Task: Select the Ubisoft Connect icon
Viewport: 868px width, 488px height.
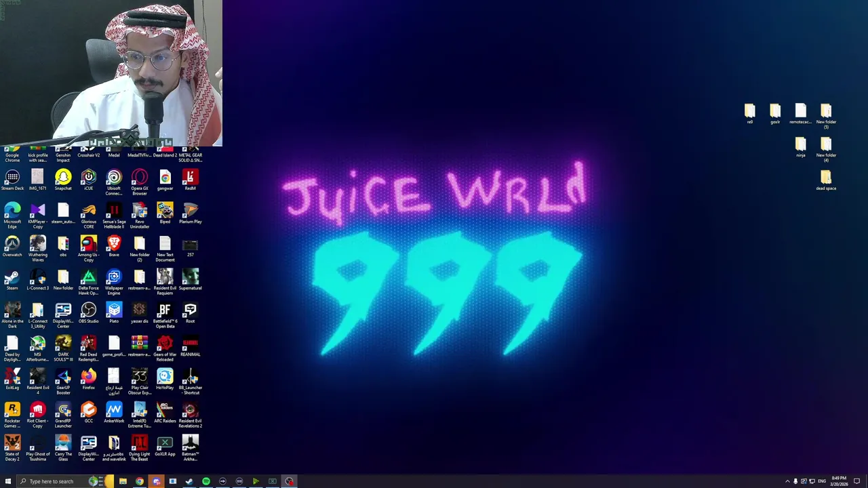Action: coord(114,182)
